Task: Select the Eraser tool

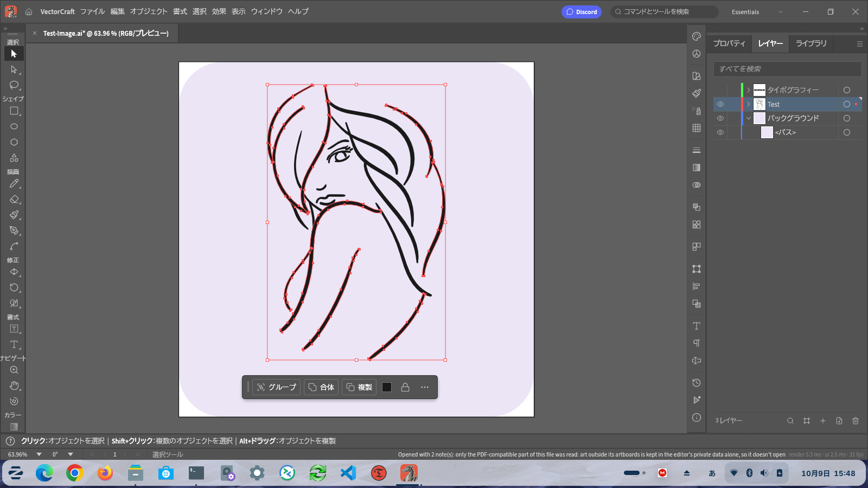Action: 14,200
